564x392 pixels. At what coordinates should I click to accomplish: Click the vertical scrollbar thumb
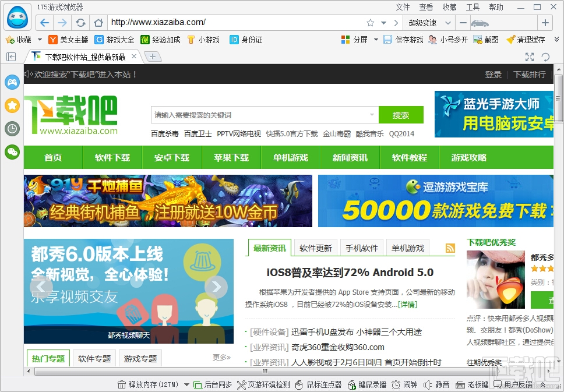(558, 98)
